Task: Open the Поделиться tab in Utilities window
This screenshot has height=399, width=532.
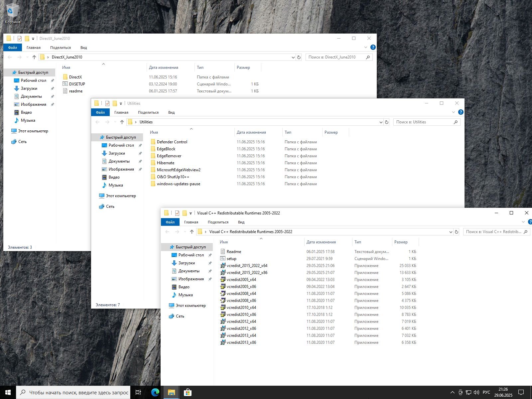Action: (148, 112)
